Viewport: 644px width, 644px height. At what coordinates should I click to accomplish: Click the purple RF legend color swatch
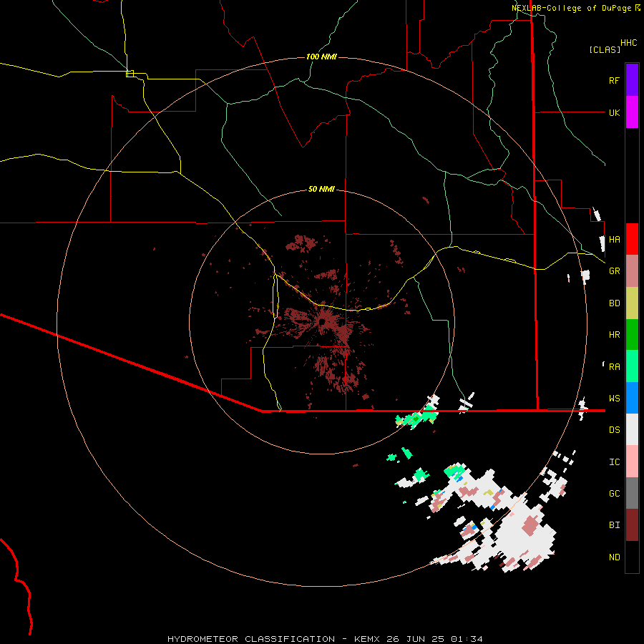coord(632,80)
